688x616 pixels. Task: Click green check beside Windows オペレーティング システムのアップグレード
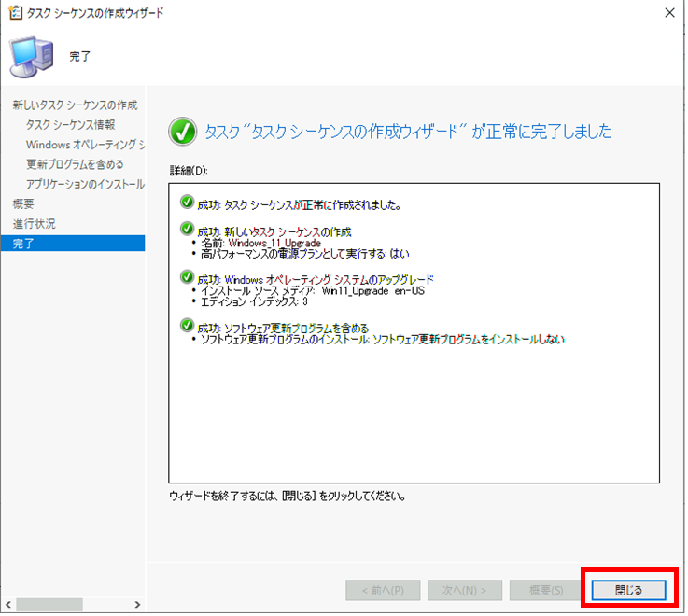pyautogui.click(x=187, y=277)
